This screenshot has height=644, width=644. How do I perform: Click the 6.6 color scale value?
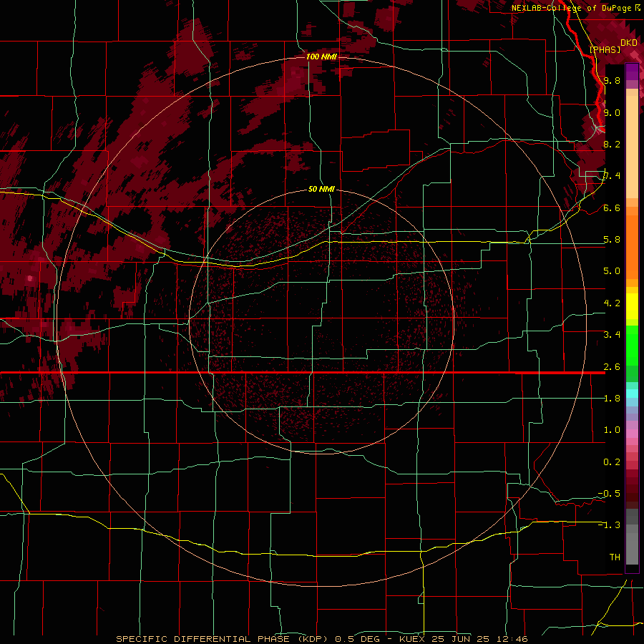pos(612,208)
